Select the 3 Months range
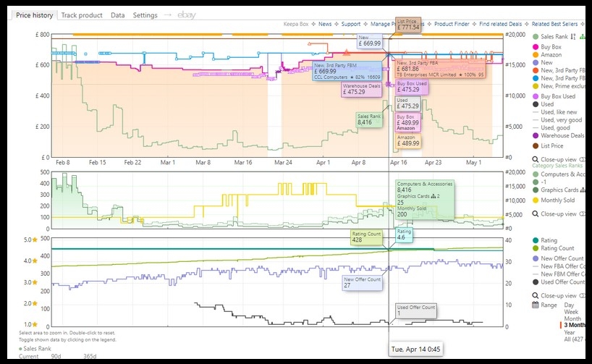592x364 pixels. pyautogui.click(x=575, y=325)
